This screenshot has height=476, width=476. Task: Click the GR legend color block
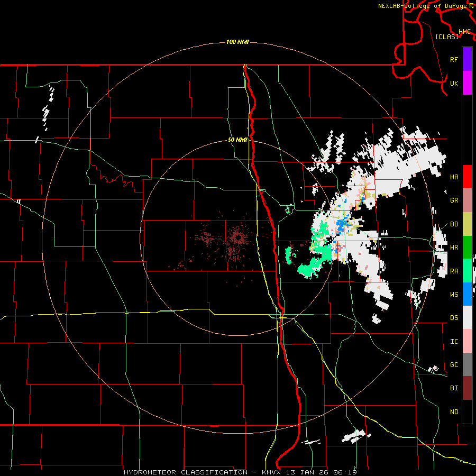467,200
